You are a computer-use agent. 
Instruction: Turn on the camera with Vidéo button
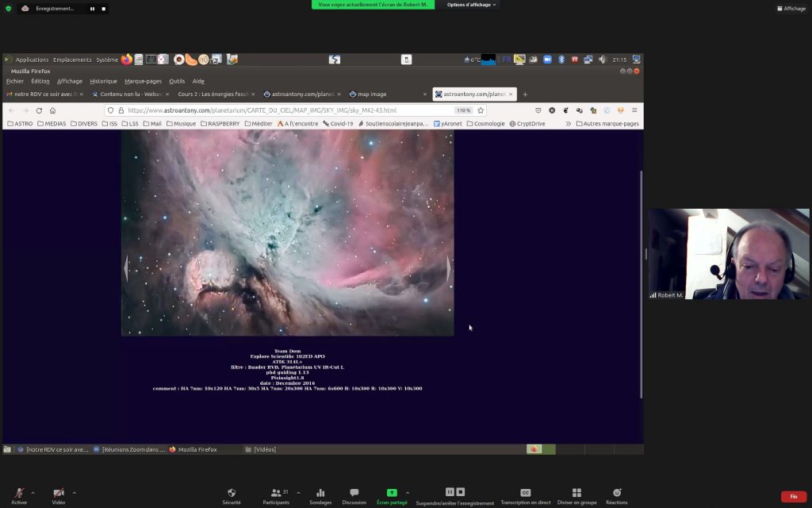coord(59,495)
